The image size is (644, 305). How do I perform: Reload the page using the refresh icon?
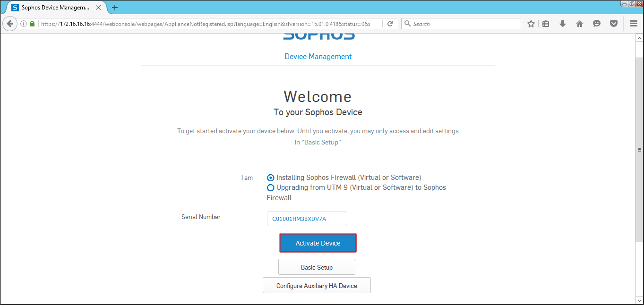(390, 24)
